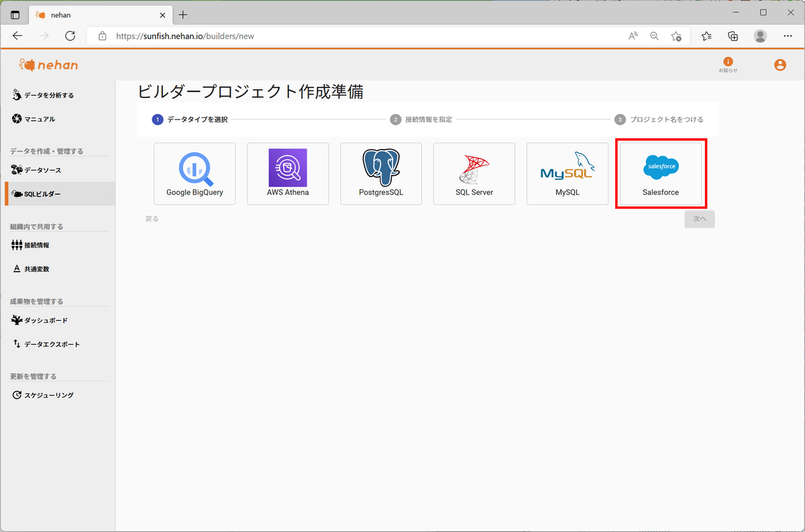Choose the AWS Athena card
Screen dimensions: 805x532
point(288,174)
